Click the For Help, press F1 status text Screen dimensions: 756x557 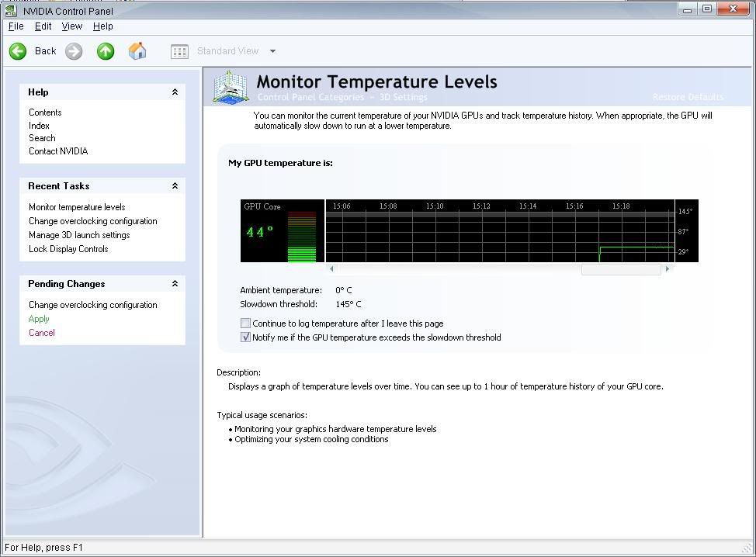click(43, 548)
